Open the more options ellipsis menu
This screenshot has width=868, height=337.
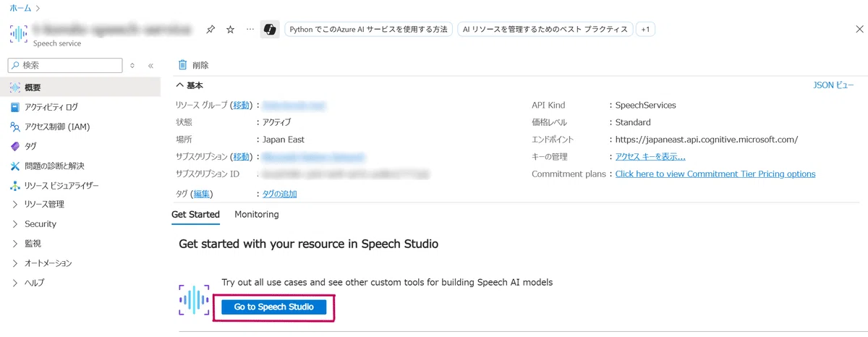pyautogui.click(x=250, y=30)
